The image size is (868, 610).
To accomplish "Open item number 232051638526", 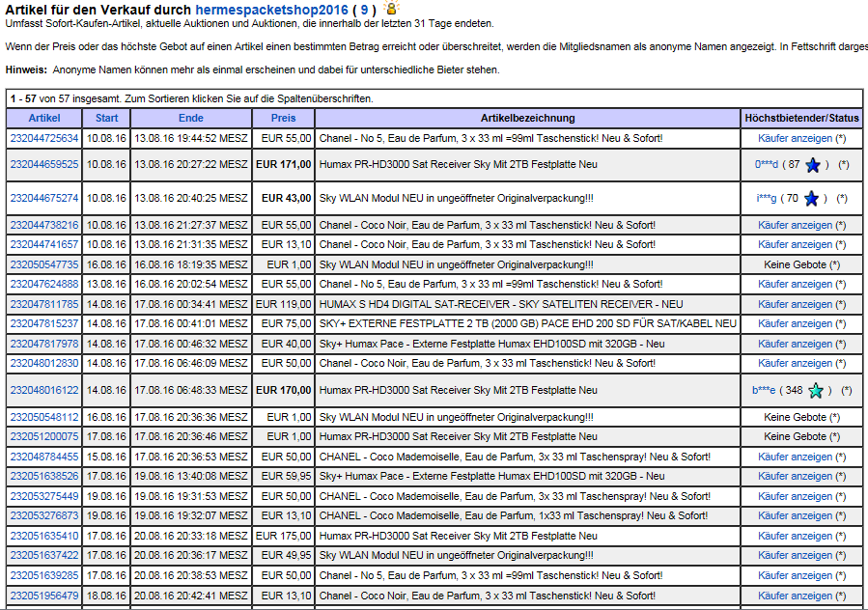I will 44,476.
